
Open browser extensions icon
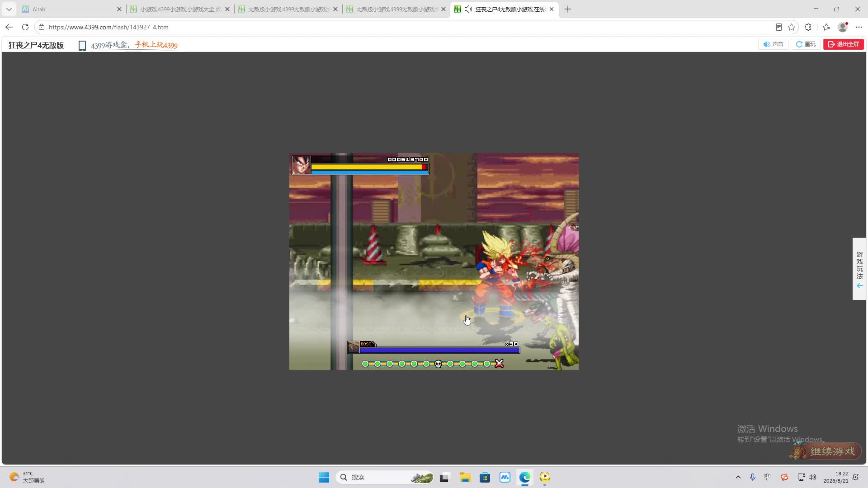tap(808, 27)
